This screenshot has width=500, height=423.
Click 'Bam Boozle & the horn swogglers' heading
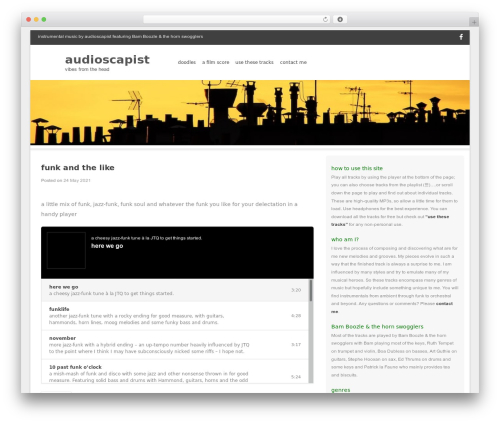click(377, 327)
